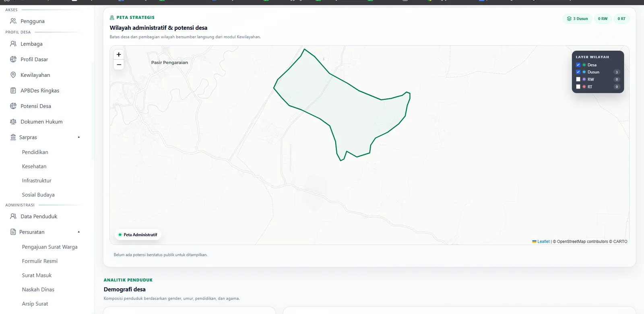Image resolution: width=644 pixels, height=314 pixels.
Task: Click the 0 RT badge
Action: point(621,19)
